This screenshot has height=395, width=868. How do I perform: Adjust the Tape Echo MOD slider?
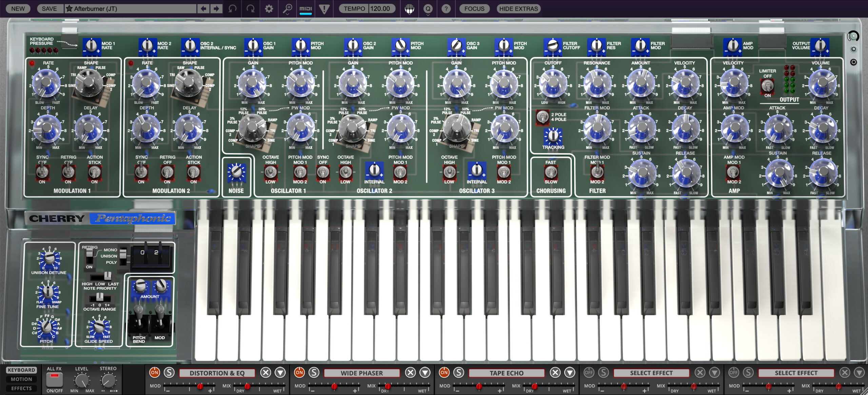click(x=479, y=386)
